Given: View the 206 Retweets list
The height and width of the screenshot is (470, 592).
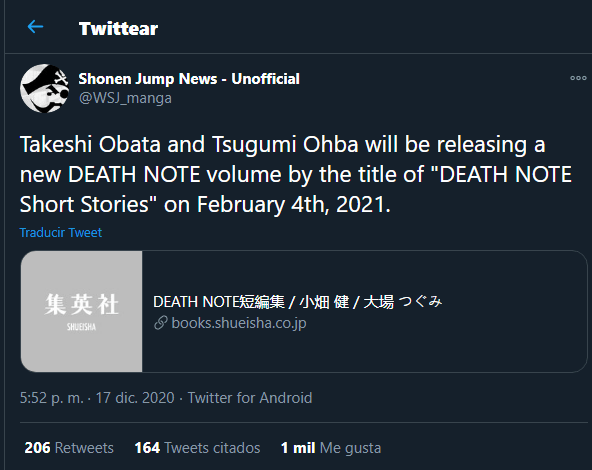Looking at the screenshot, I should (69, 448).
